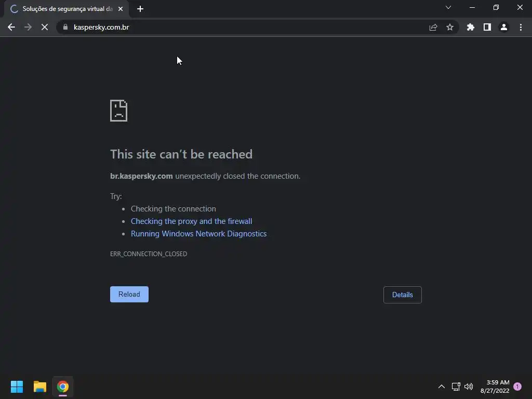Click the Checking the connection text
Viewport: 532px width, 399px height.
pos(174,209)
